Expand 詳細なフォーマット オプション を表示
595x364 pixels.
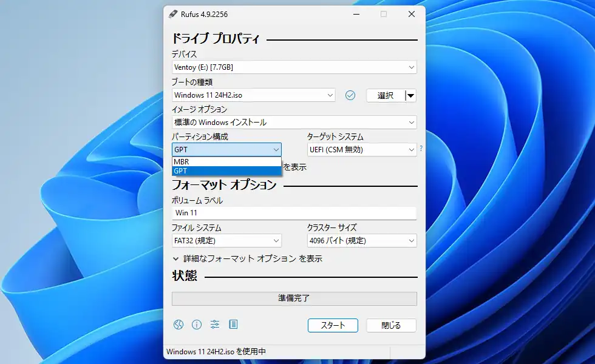[x=247, y=258]
